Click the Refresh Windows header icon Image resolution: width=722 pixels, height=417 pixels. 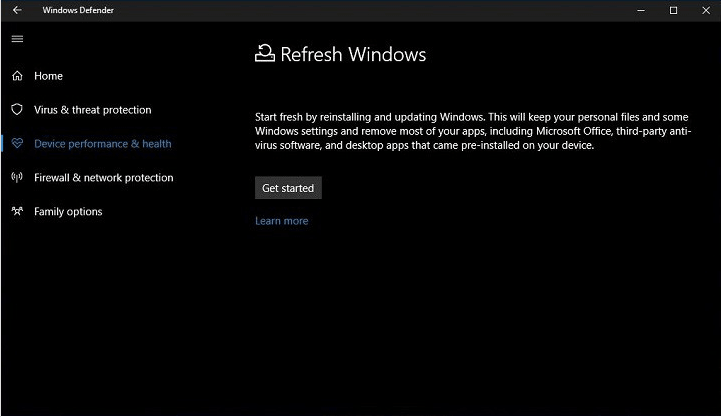click(265, 54)
